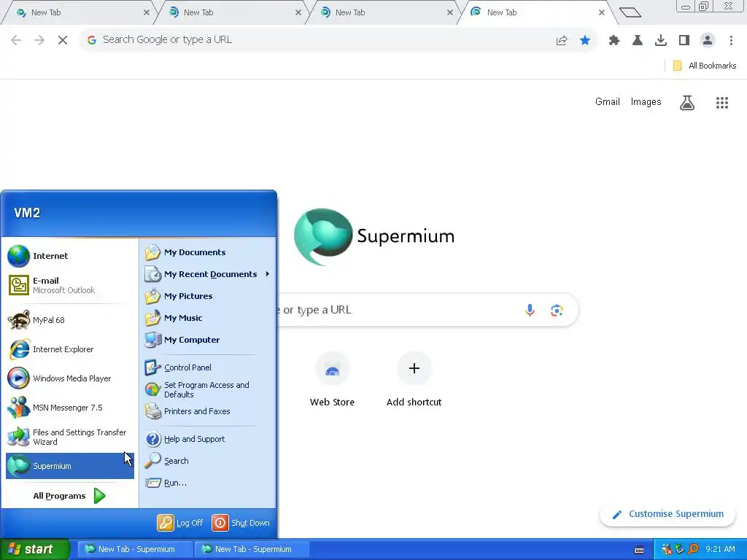This screenshot has height=560, width=747.
Task: Toggle the blue bookmark star
Action: click(585, 40)
